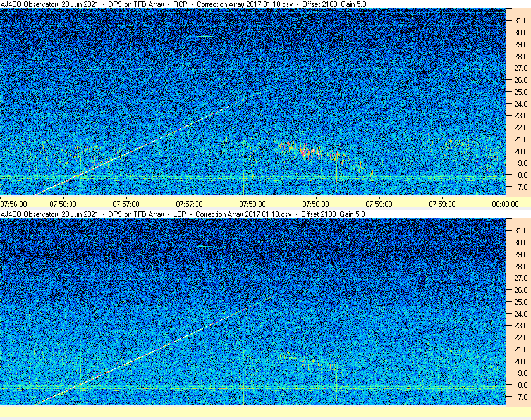
Task: Click 29.0 on the LCP frequency axis
Action: (x=521, y=254)
